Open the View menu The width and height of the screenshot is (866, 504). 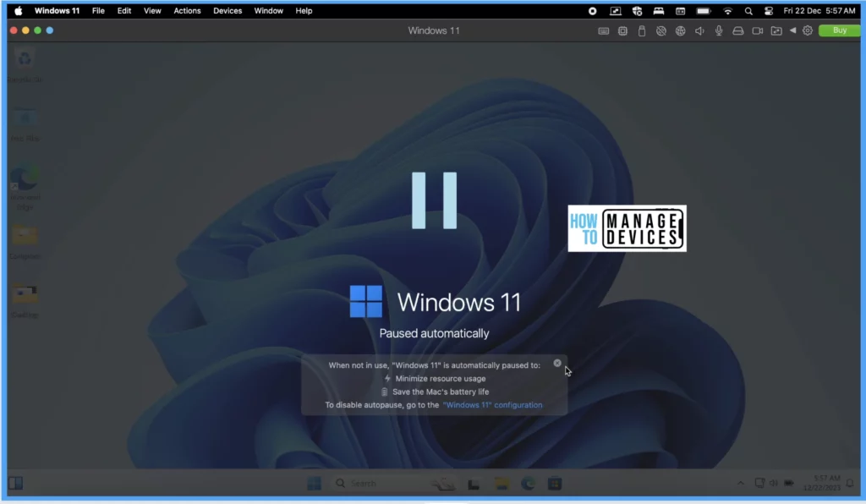pyautogui.click(x=152, y=10)
